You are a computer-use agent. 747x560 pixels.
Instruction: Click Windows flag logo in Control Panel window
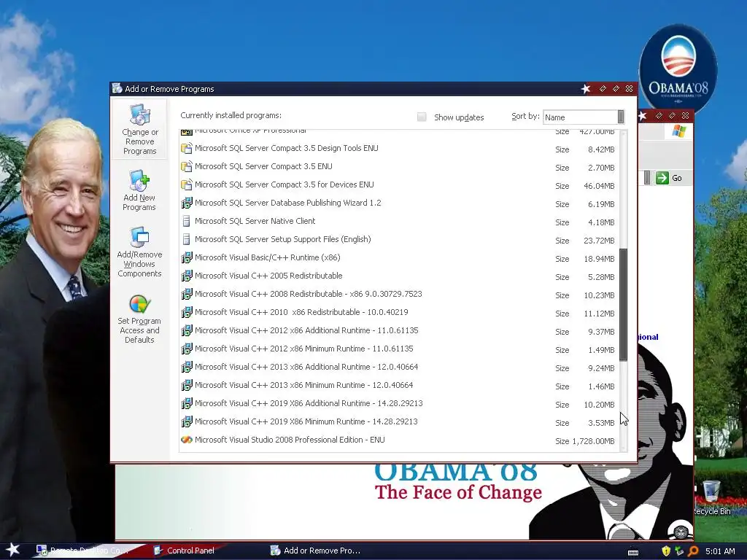click(678, 131)
